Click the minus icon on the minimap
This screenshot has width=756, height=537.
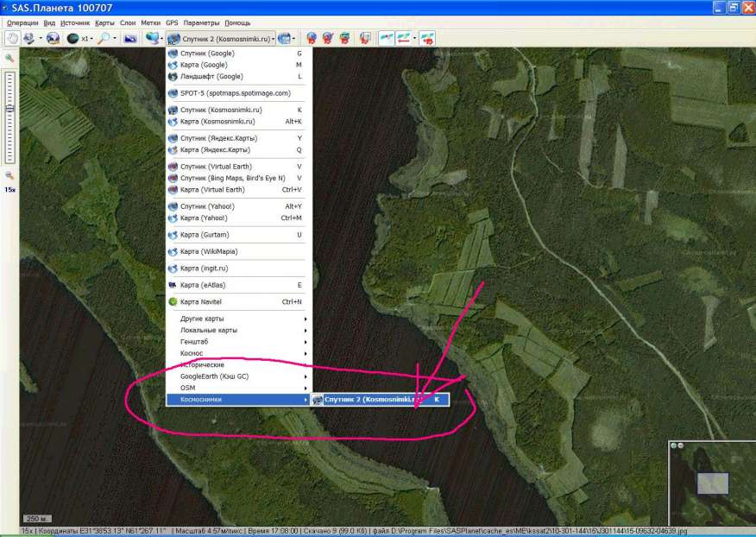681,445
